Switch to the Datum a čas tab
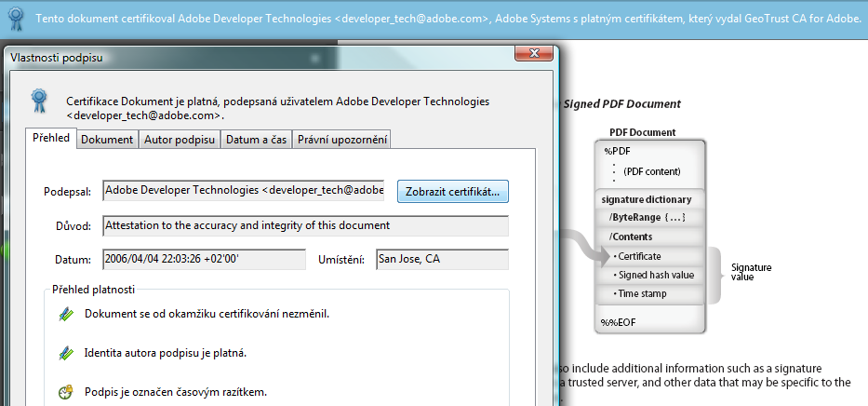 click(x=256, y=140)
